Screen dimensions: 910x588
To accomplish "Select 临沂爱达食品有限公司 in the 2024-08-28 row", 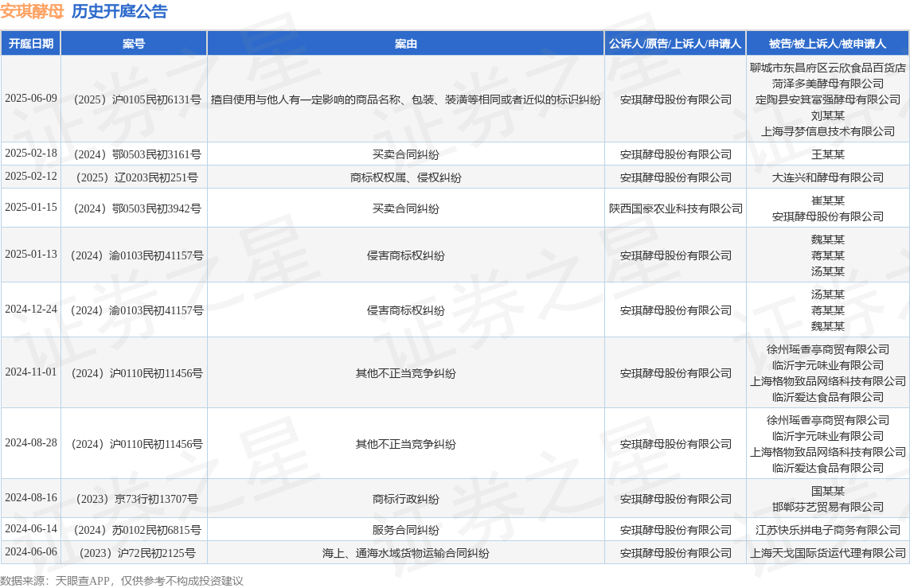I will (827, 468).
